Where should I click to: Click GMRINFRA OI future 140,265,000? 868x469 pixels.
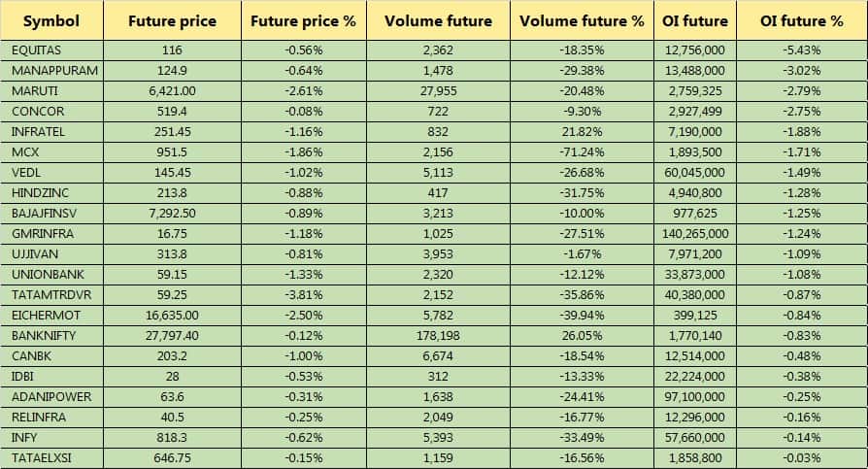click(695, 233)
